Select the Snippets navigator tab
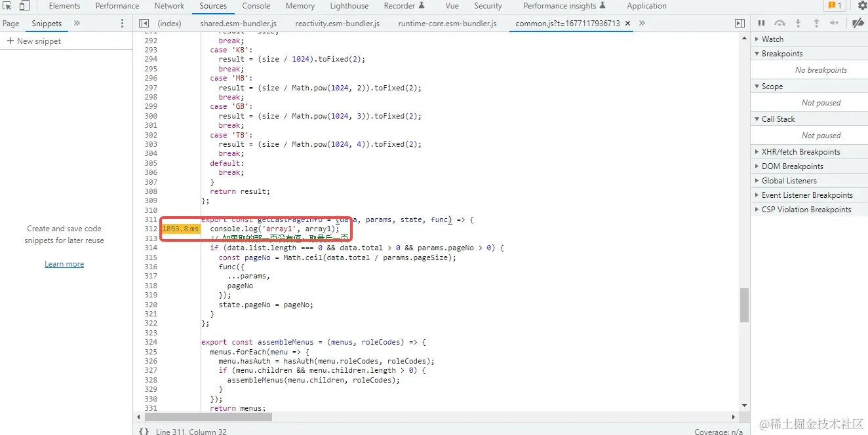Screen dimensions: 868x435 pos(47,23)
